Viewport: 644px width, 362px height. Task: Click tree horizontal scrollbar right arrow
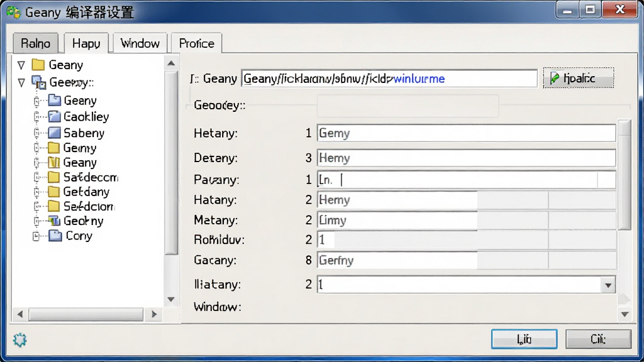click(x=154, y=314)
